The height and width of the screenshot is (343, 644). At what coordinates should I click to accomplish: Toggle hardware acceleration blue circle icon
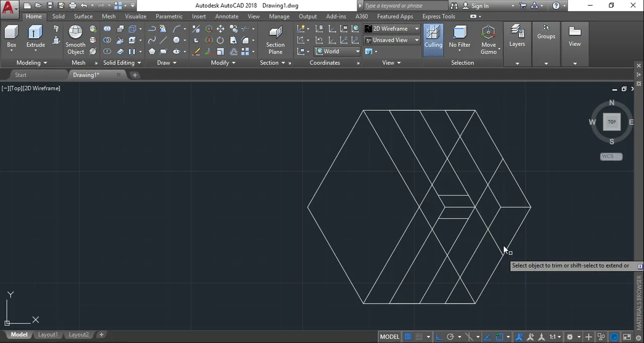614,336
